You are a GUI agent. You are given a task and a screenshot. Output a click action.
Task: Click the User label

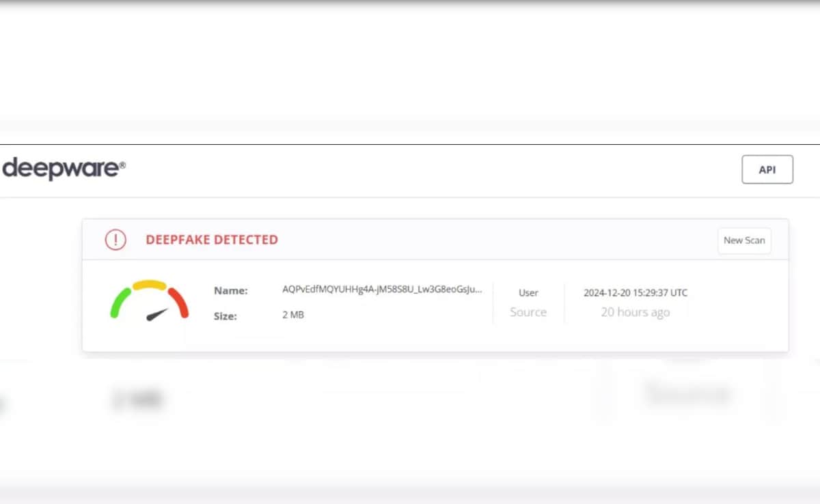(x=528, y=292)
